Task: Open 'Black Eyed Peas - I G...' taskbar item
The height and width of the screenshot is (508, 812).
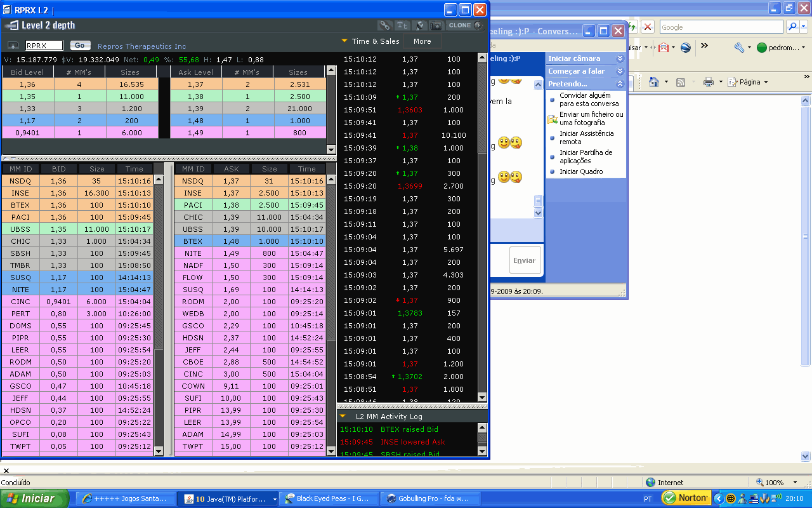Action: pos(328,499)
